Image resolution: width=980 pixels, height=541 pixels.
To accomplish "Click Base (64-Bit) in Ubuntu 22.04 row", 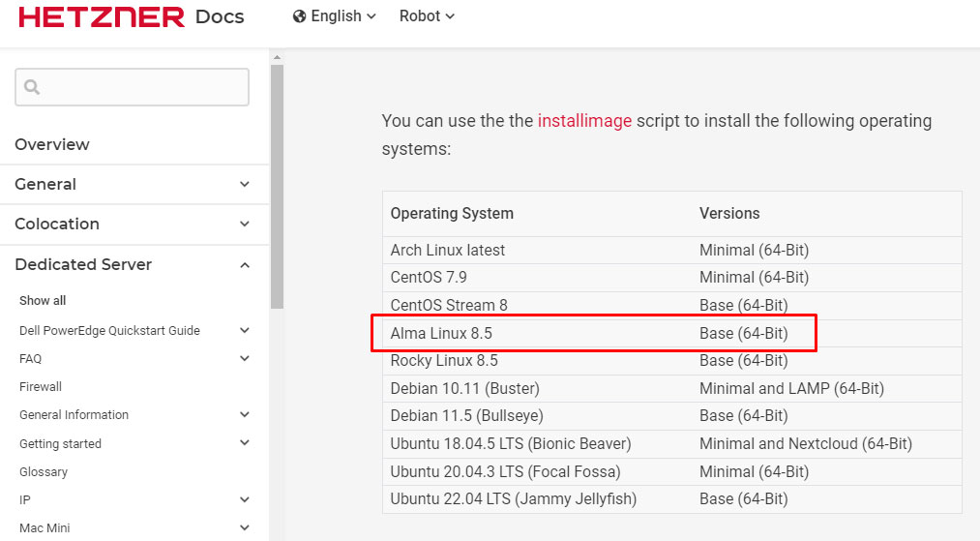I will 743,499.
